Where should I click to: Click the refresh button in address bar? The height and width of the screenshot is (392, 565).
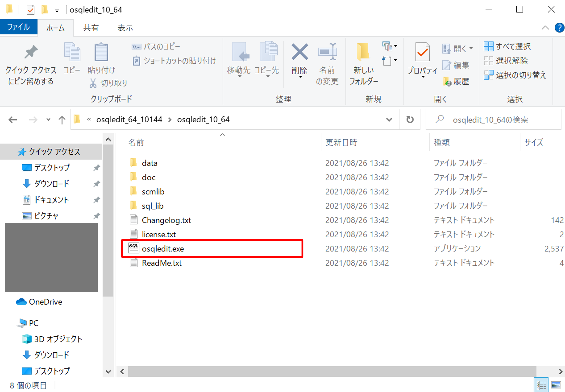[409, 120]
